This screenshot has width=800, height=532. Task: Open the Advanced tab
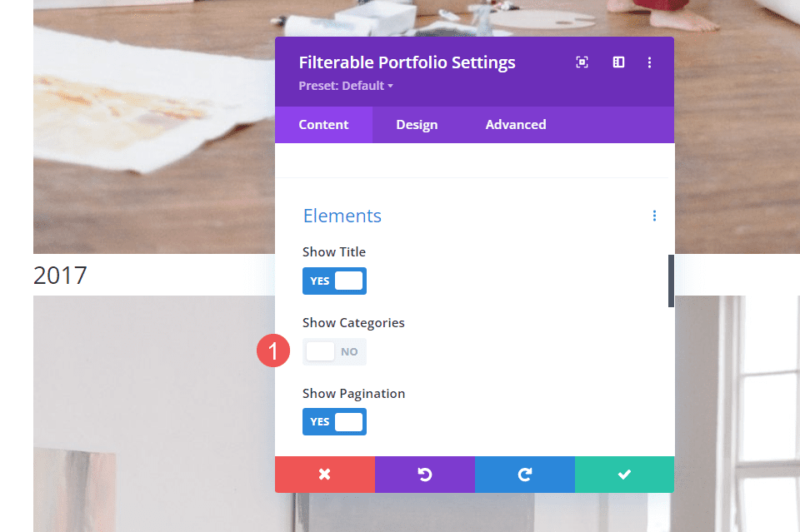(515, 124)
